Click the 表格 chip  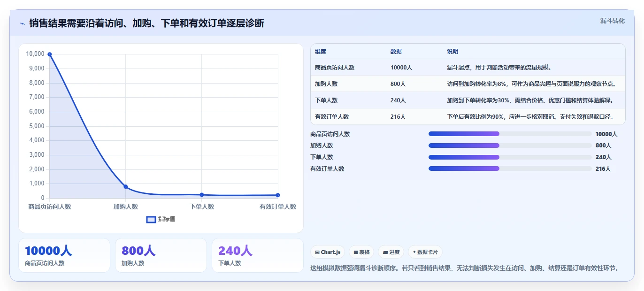361,252
